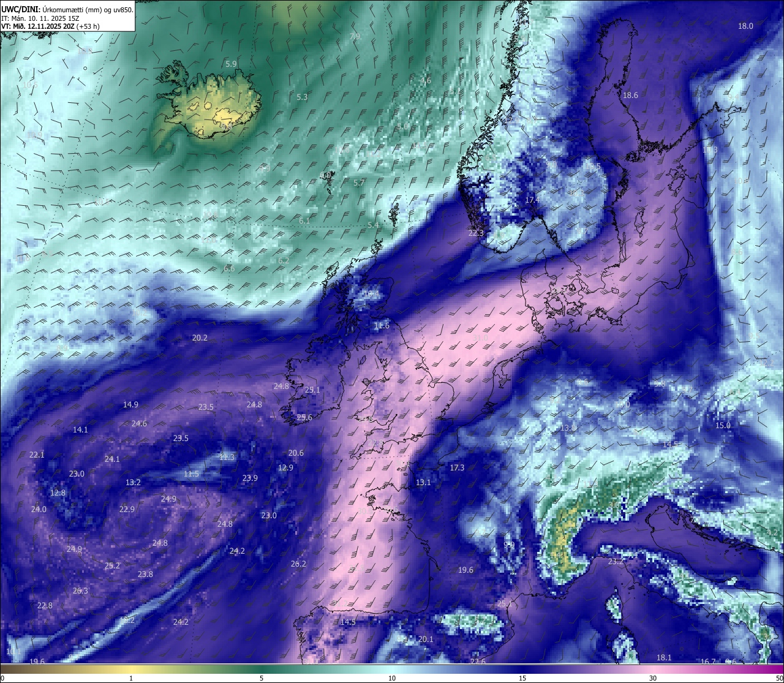The height and width of the screenshot is (683, 784).
Task: Click the value 20.1 over northeastern Spain
Action: pos(426,639)
